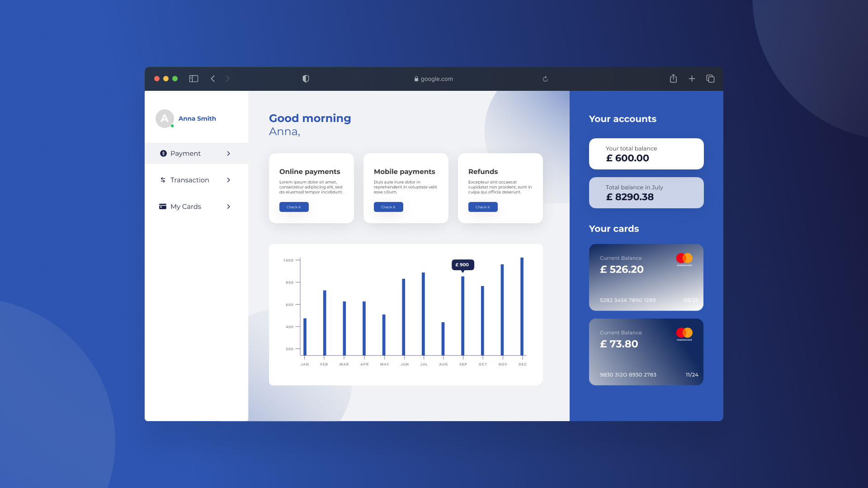Click total balance in July card
Screen dimensions: 868x488
(646, 192)
